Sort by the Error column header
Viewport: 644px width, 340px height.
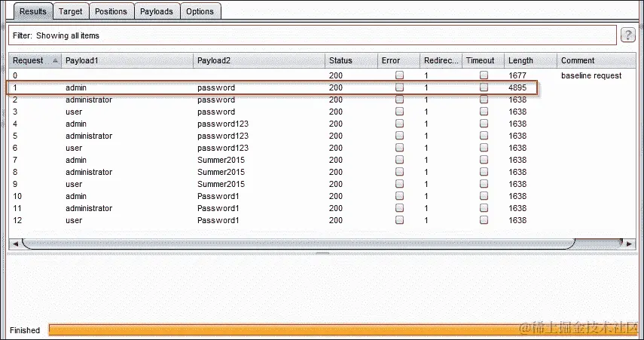(x=398, y=60)
